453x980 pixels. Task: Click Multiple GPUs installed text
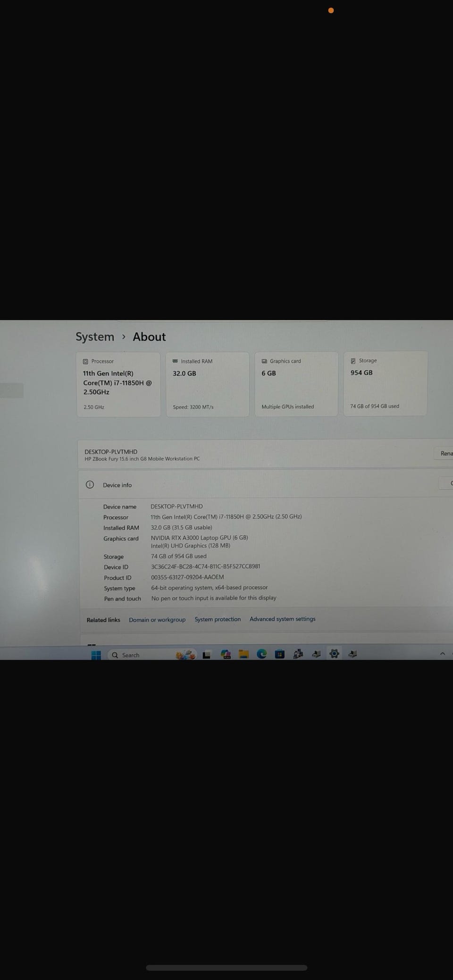point(288,407)
